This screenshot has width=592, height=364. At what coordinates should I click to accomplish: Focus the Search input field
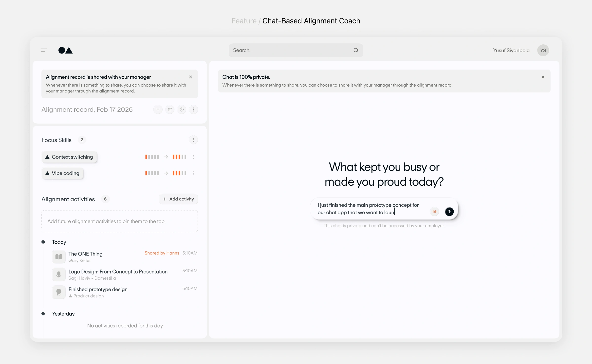coord(296,50)
